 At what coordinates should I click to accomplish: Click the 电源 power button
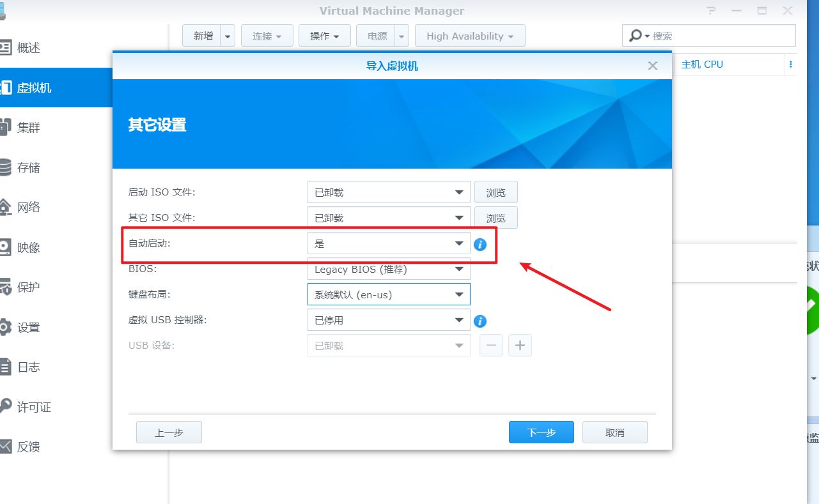coord(376,36)
